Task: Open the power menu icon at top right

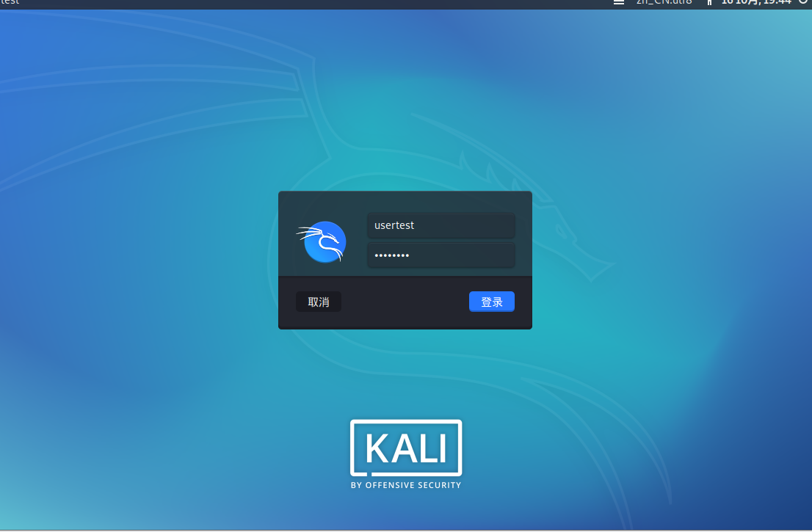Action: (804, 1)
